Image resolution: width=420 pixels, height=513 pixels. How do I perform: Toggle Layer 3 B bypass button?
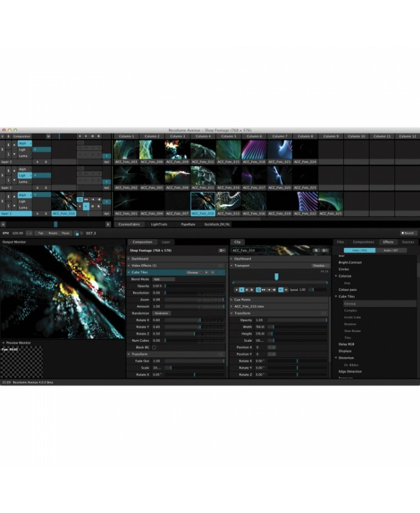(x=8, y=144)
